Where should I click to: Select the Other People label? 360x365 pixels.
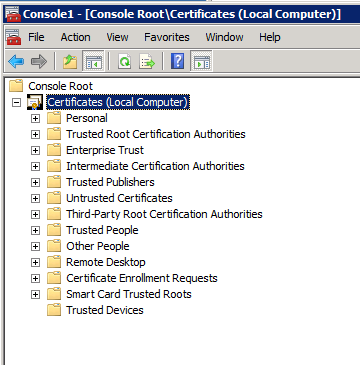pyautogui.click(x=98, y=246)
